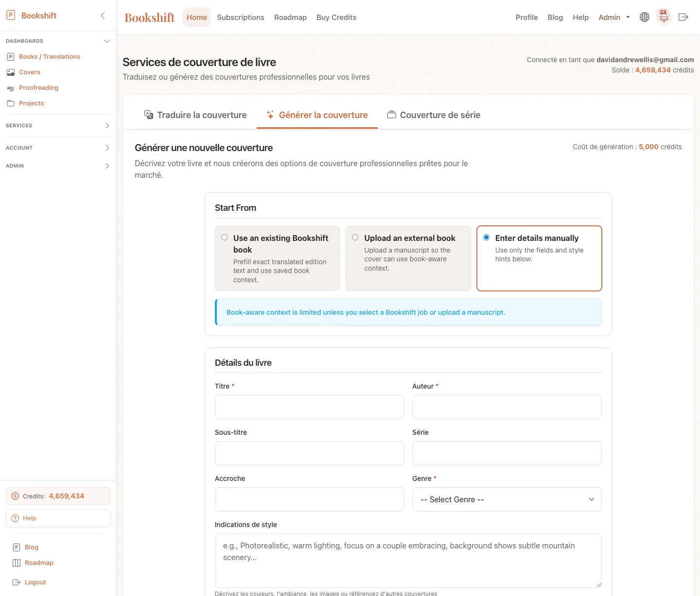Collapse the sidebar with the left chevron
Image resolution: width=700 pixels, height=596 pixels.
pos(103,16)
